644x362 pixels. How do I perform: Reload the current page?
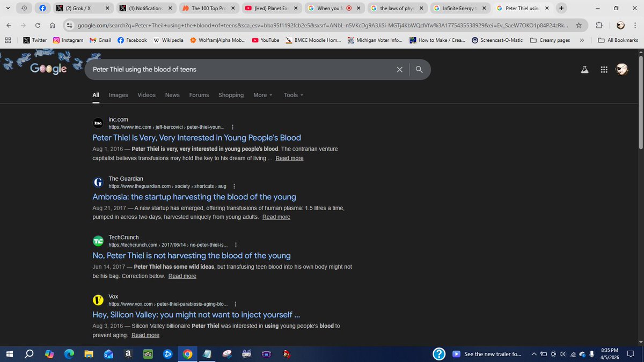pos(38,25)
